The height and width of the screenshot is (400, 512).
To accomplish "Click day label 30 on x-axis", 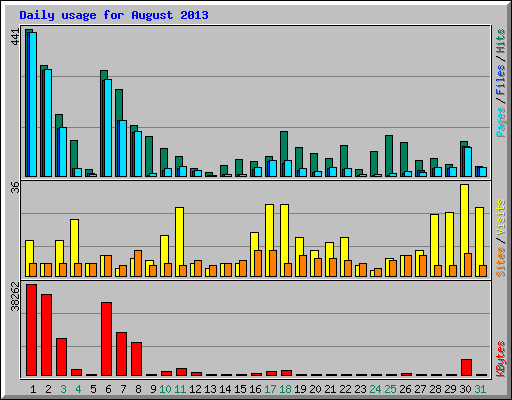I will coord(465,389).
